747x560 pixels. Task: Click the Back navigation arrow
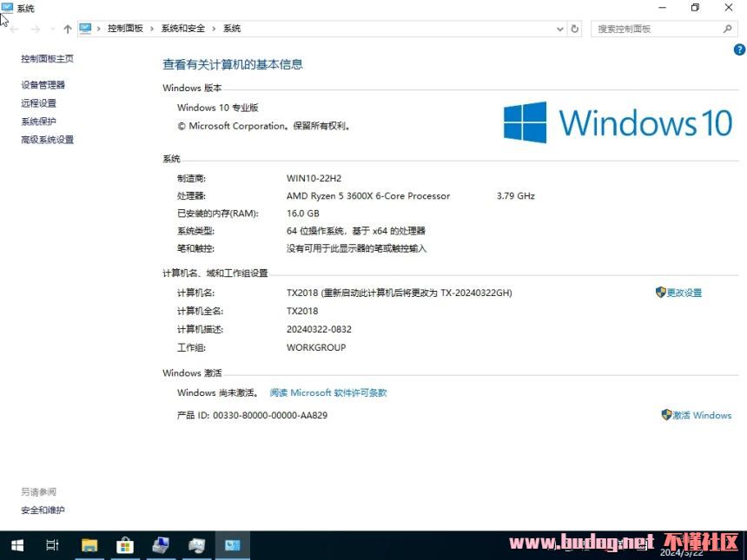tap(14, 29)
